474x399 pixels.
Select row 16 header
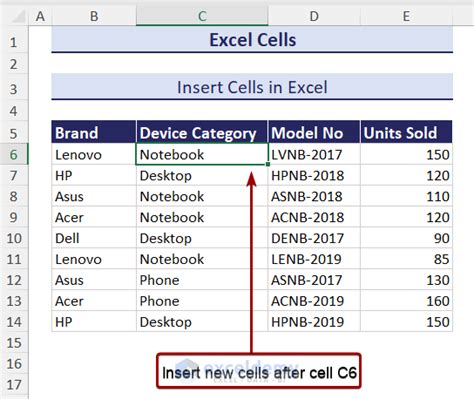[x=14, y=364]
